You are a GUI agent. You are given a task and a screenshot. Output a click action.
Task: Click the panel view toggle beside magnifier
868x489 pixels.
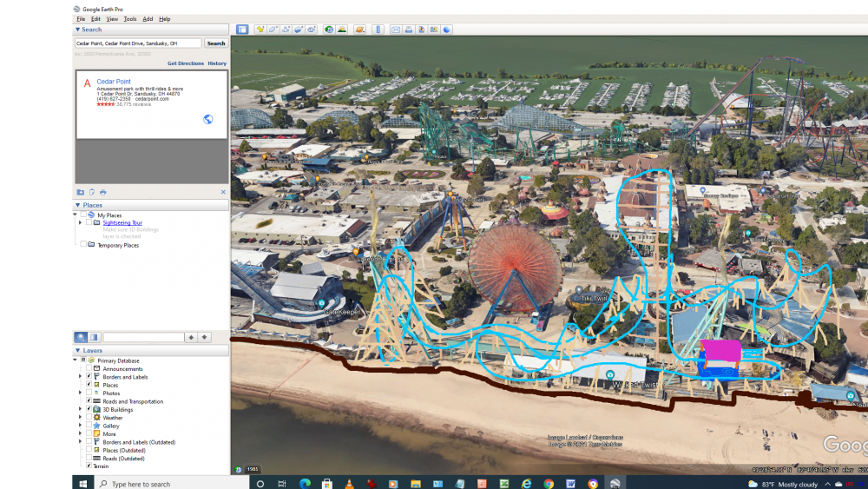pos(94,337)
